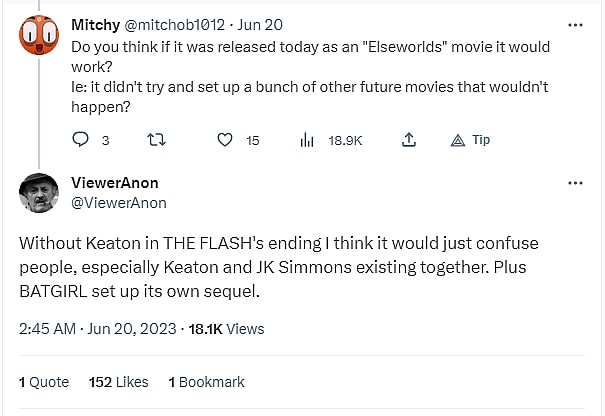605x416 pixels.
Task: View the 1 Quote link
Action: point(44,382)
